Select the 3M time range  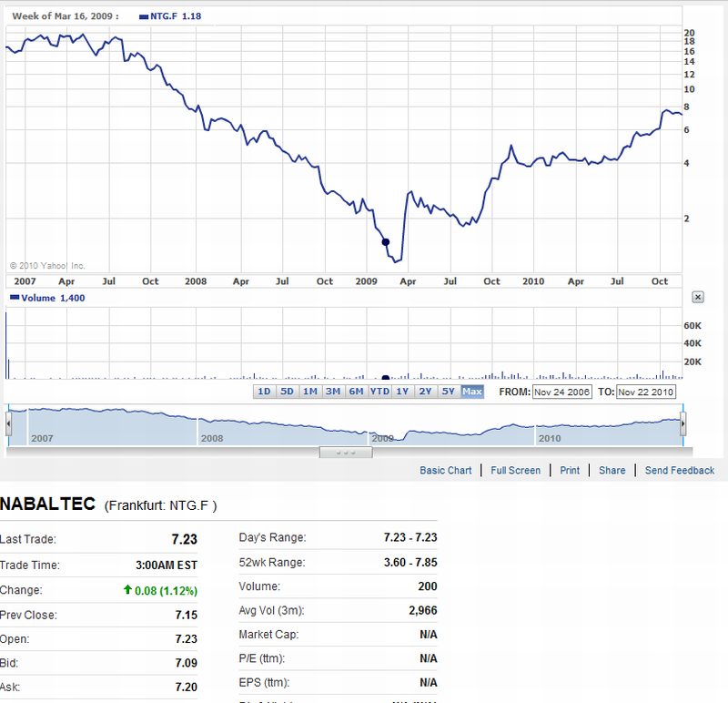point(333,392)
